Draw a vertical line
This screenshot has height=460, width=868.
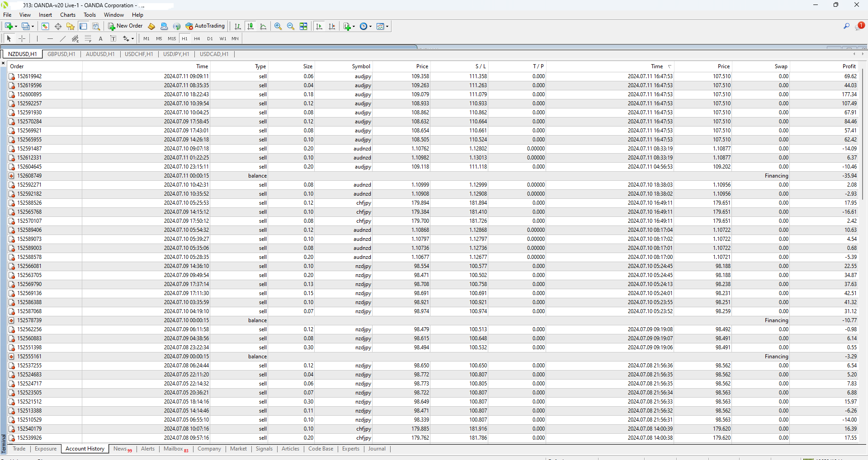[x=37, y=38]
